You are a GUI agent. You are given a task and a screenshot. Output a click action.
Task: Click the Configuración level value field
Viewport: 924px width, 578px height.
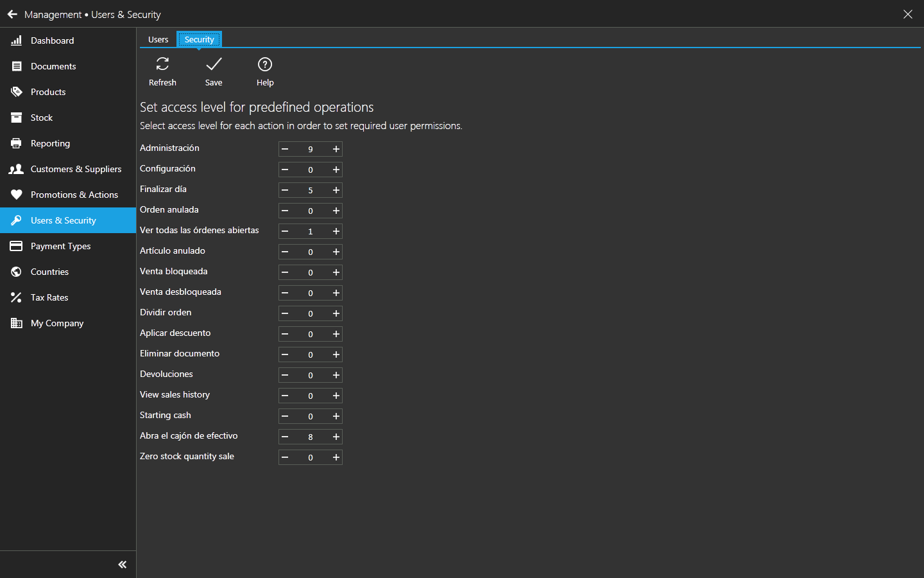click(311, 170)
